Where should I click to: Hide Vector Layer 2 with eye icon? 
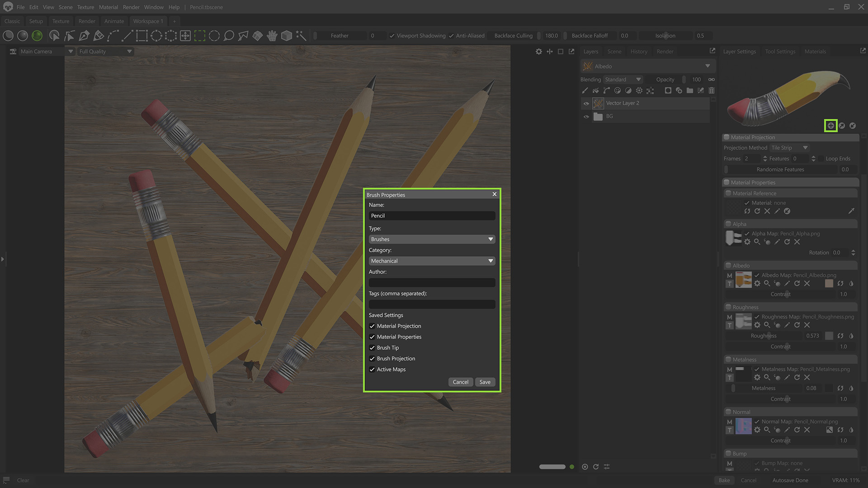click(586, 103)
